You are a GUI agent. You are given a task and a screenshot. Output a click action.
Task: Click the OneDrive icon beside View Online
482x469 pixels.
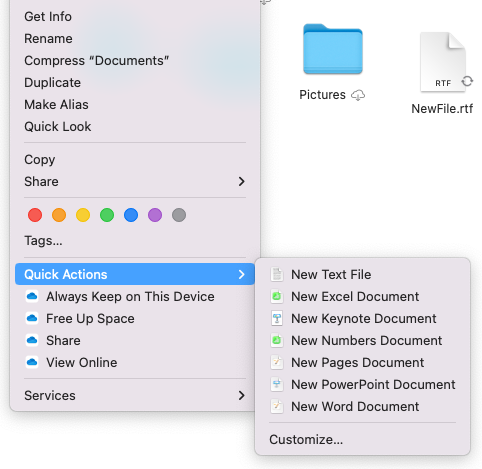pyautogui.click(x=32, y=362)
